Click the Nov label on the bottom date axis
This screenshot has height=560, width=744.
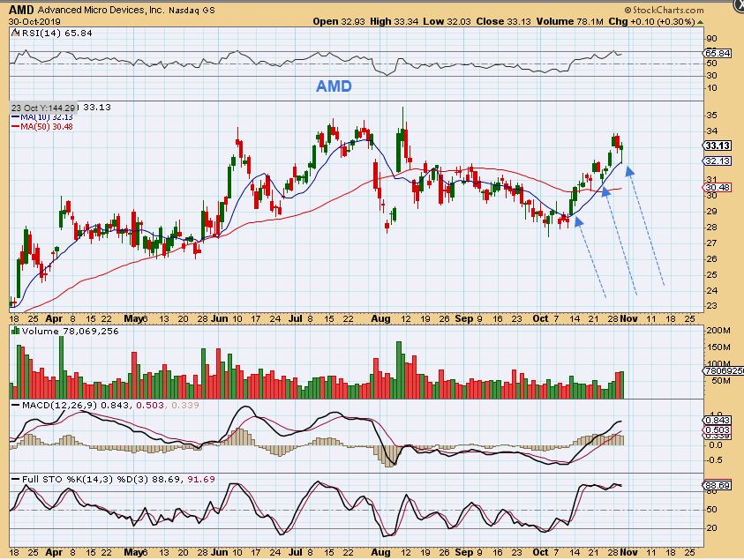click(628, 552)
